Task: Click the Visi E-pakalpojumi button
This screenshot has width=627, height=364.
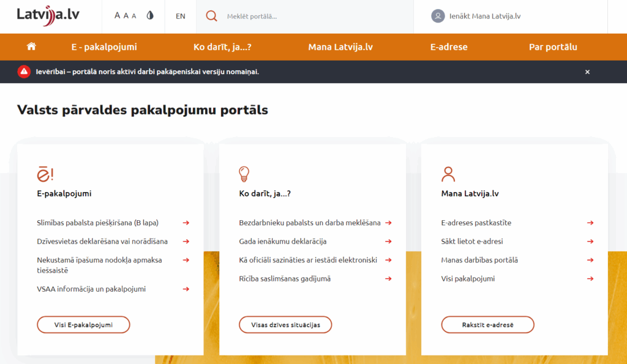Action: pos(83,325)
